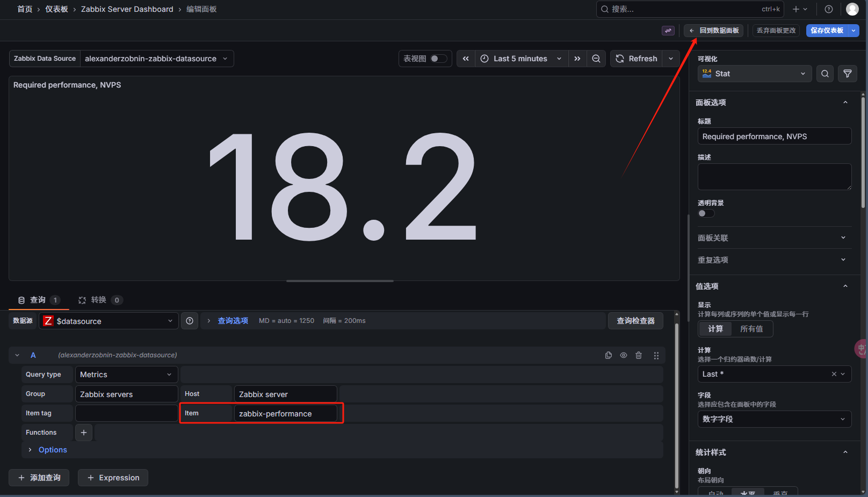Click the Refresh button
The width and height of the screenshot is (868, 497).
(x=636, y=59)
